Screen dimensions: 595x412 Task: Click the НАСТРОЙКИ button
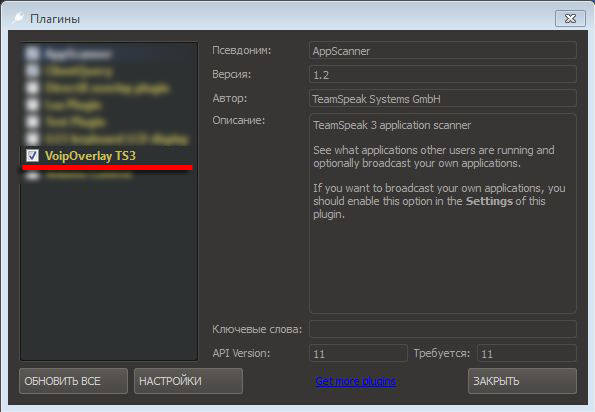point(188,381)
